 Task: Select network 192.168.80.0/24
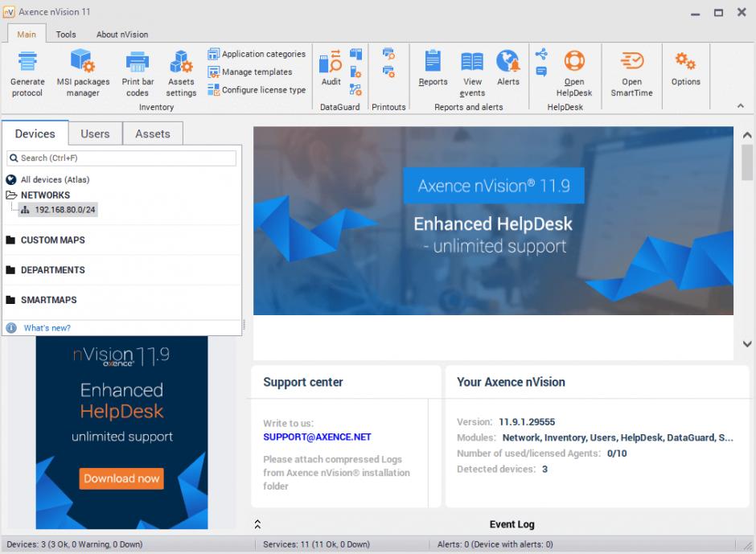59,210
